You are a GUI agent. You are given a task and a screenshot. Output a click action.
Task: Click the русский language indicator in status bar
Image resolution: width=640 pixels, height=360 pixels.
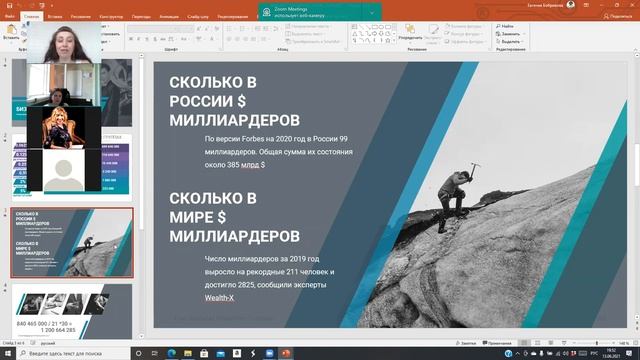[48, 343]
